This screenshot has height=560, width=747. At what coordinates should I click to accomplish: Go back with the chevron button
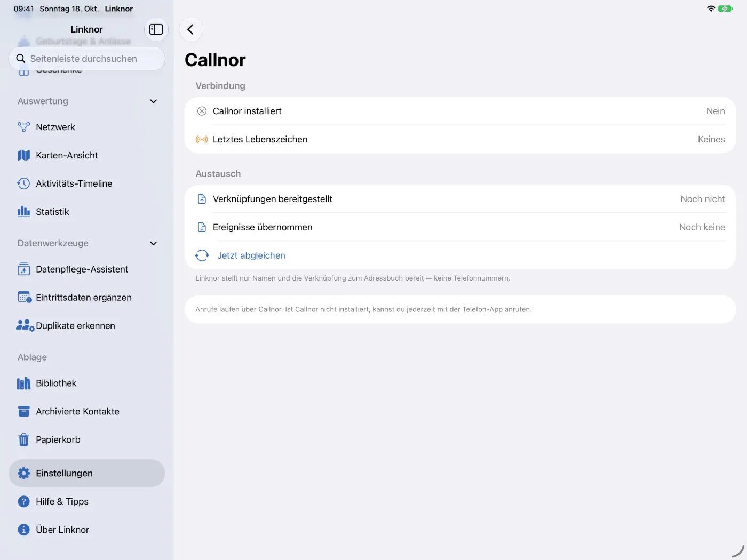point(190,29)
